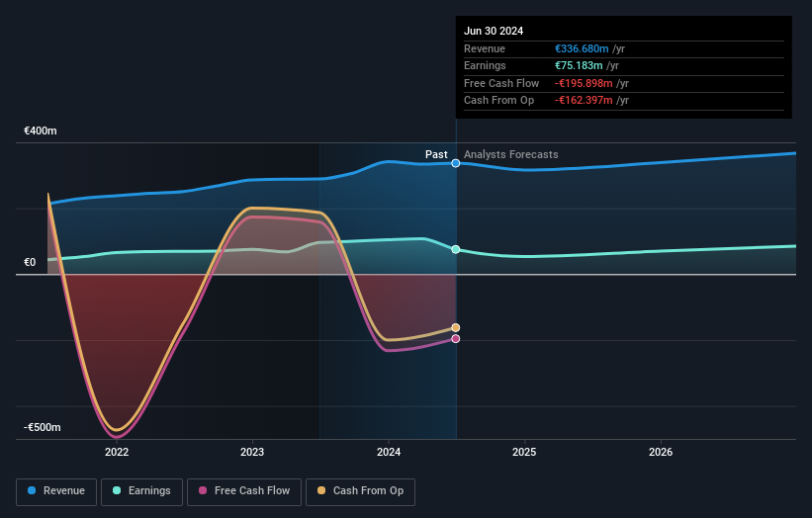Viewport: 812px width, 518px height.
Task: Toggle the Revenue legend series
Action: [56, 491]
